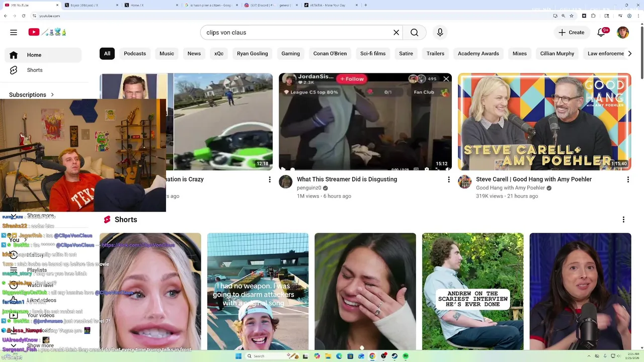This screenshot has width=644, height=362.
Task: Show more filter chips with the right arrow
Action: point(629,53)
